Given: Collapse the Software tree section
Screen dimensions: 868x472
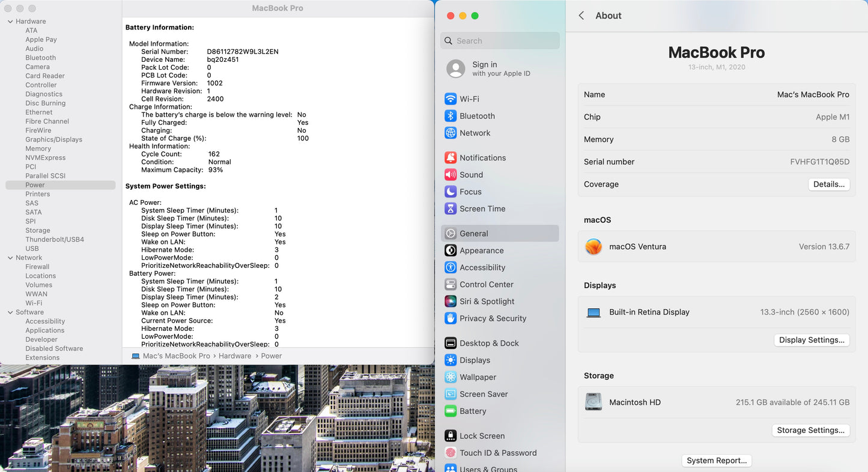Looking at the screenshot, I should point(10,312).
